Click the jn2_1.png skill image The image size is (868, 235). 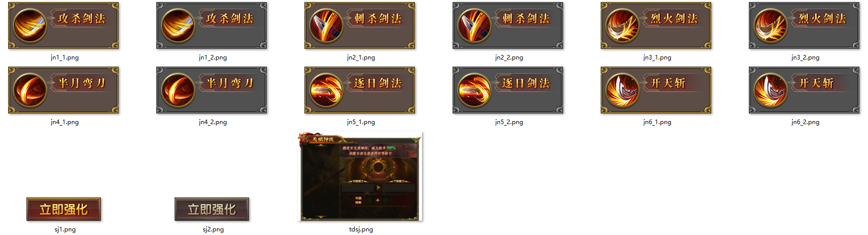click(360, 25)
